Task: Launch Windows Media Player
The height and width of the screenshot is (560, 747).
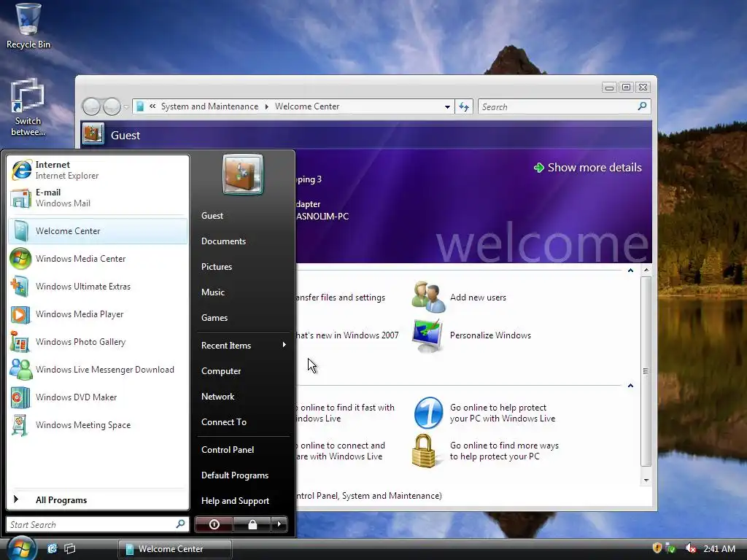Action: coord(98,314)
